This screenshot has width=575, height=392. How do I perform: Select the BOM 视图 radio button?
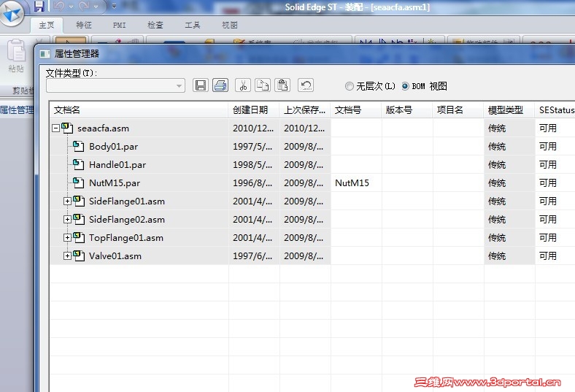405,86
